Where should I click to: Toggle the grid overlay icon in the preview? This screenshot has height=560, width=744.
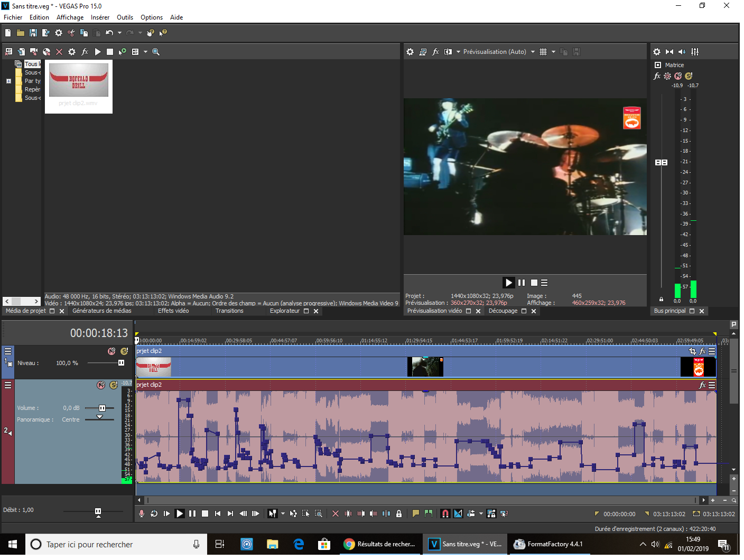point(543,52)
